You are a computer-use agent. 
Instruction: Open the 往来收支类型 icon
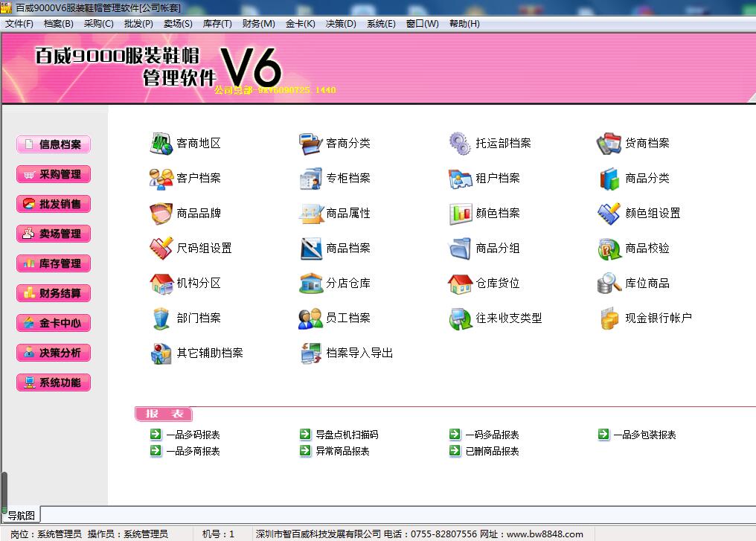point(460,318)
